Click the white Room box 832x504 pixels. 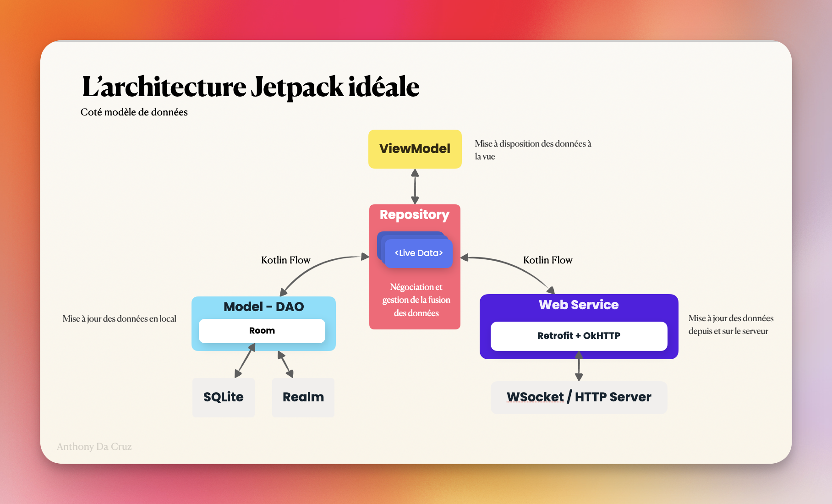tap(262, 331)
